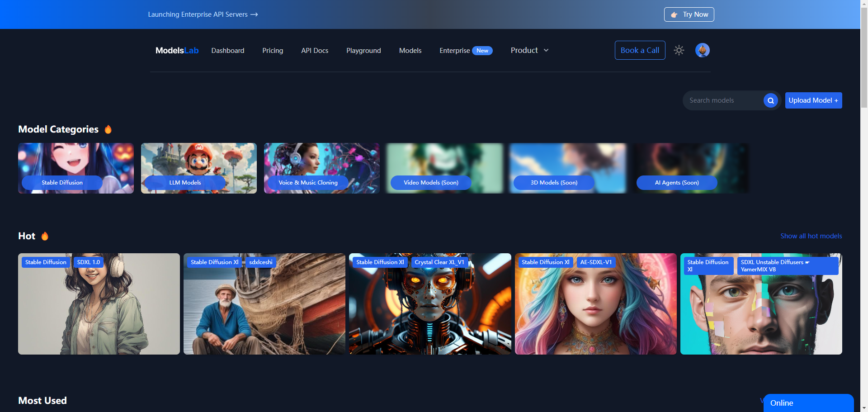
Task: Focus the Search models field
Action: [722, 100]
